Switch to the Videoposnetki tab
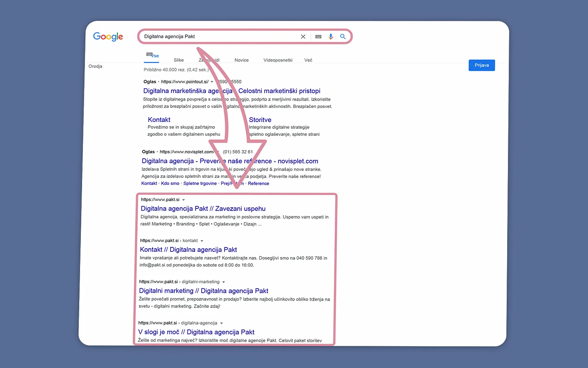588x368 pixels. [x=278, y=60]
